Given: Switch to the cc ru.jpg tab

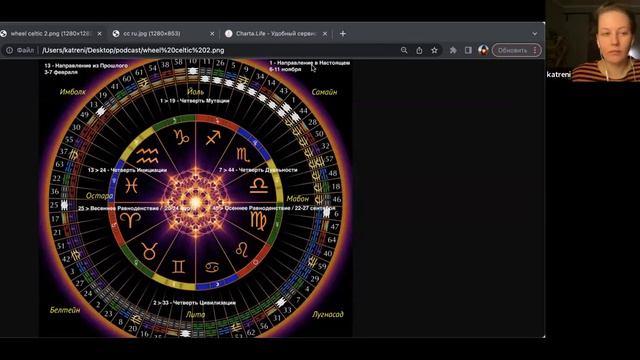Looking at the screenshot, I should [163, 33].
